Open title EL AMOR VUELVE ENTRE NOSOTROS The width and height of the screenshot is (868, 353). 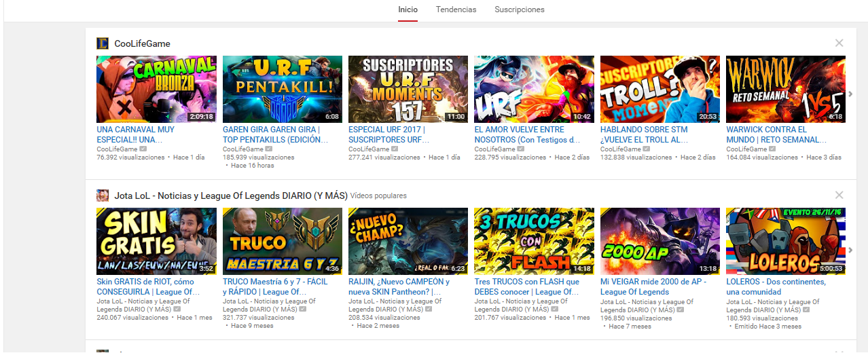coord(527,134)
